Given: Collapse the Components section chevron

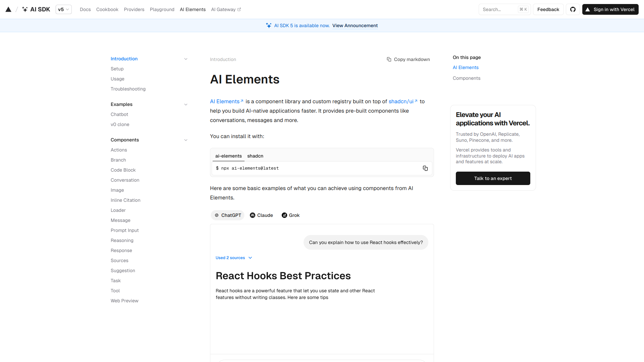Looking at the screenshot, I should 186,140.
